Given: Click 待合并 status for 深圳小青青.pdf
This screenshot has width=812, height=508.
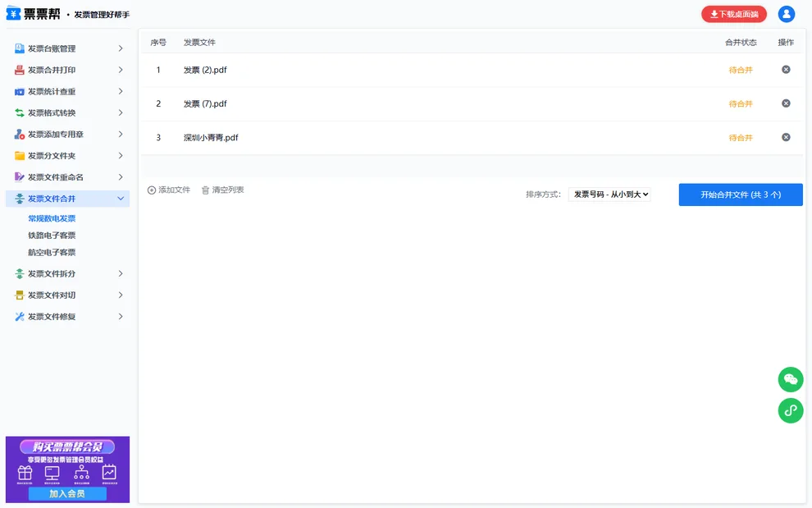Looking at the screenshot, I should click(x=741, y=138).
